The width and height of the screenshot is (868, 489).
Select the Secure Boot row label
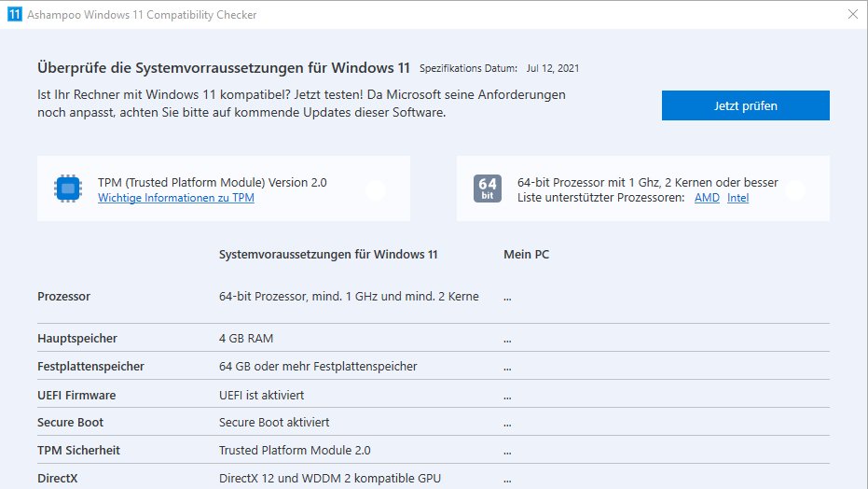pos(70,423)
